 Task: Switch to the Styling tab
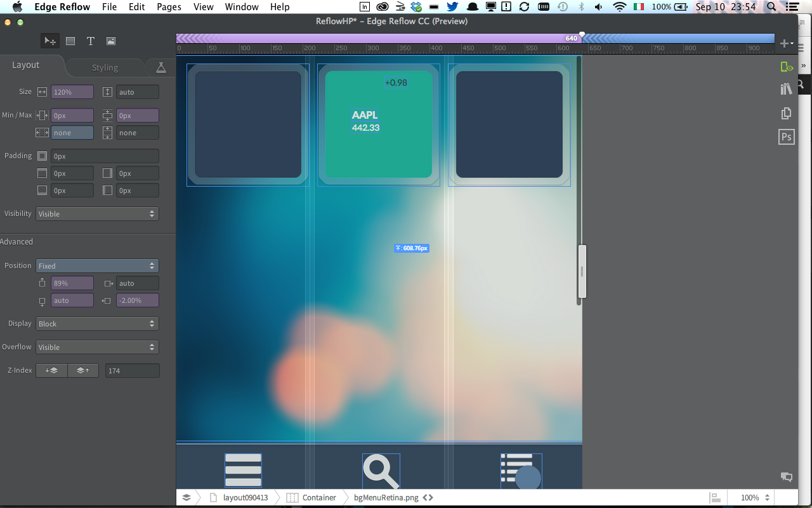[105, 67]
